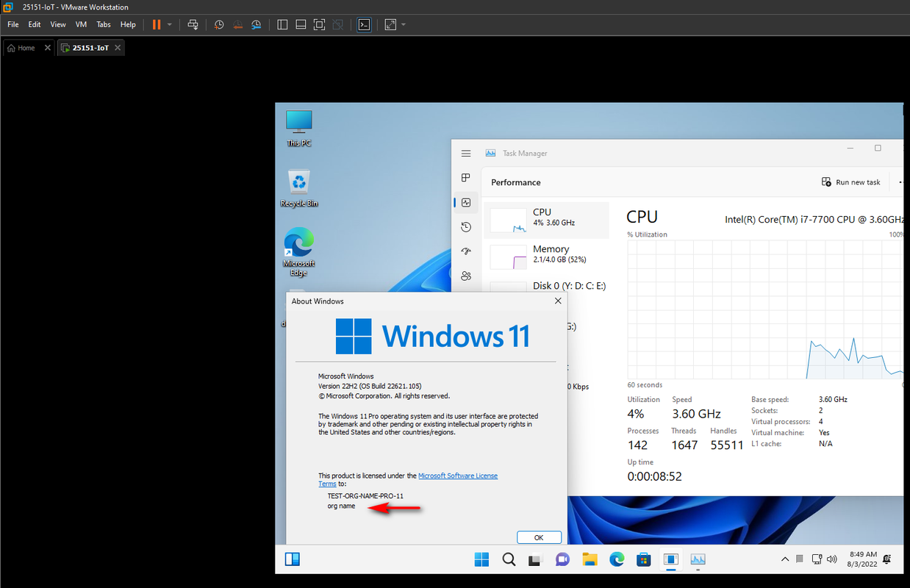The width and height of the screenshot is (910, 588).
Task: Open the VMware View menu
Action: tap(58, 24)
